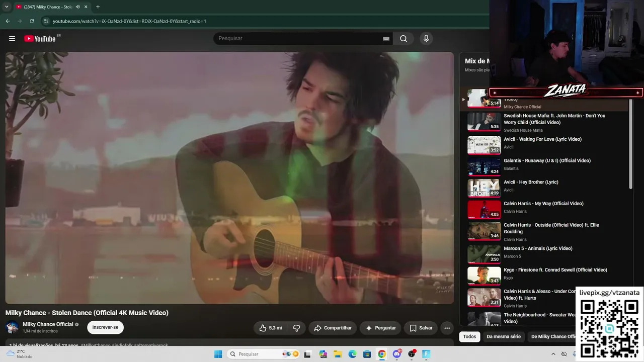
Task: Show hidden system tray icons
Action: (553, 354)
